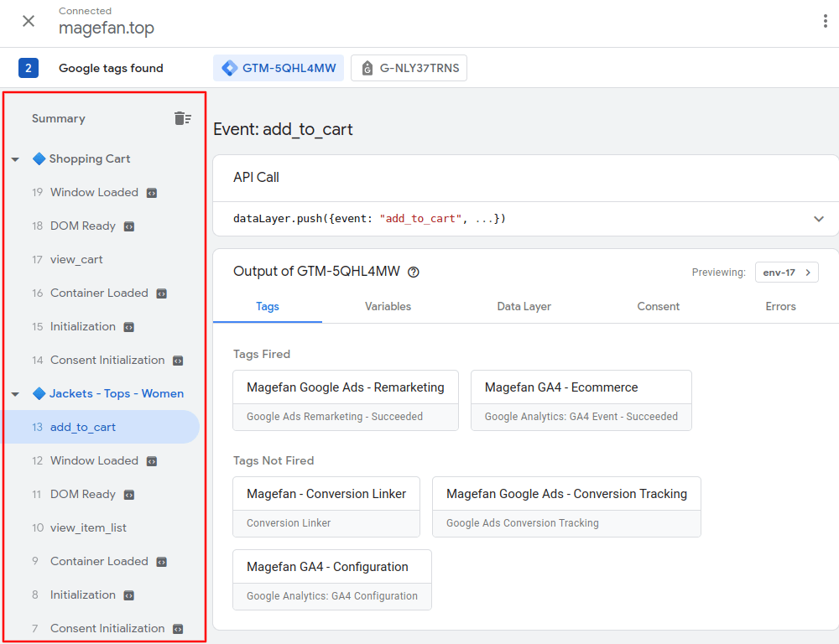
Task: Click the code icon beside 14 Consent Initialization
Action: click(x=178, y=361)
